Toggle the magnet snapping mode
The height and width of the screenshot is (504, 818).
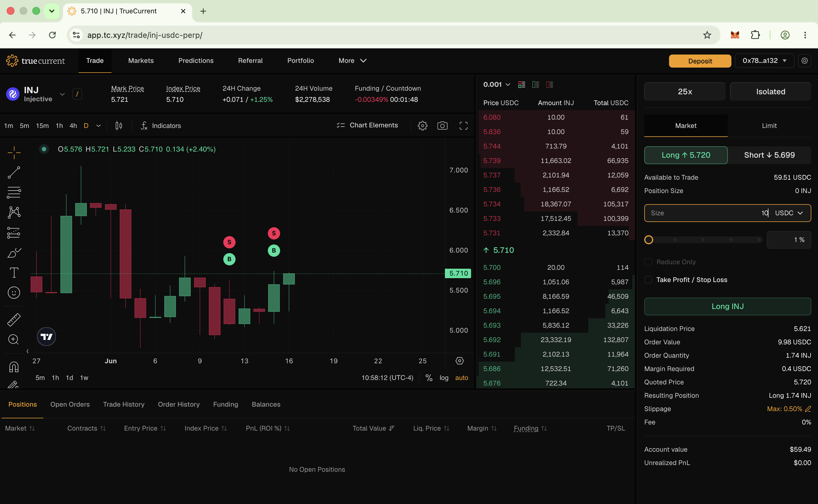click(14, 367)
